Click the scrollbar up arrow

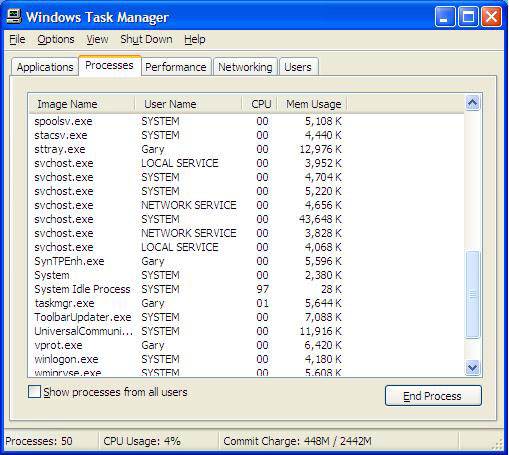coord(472,103)
